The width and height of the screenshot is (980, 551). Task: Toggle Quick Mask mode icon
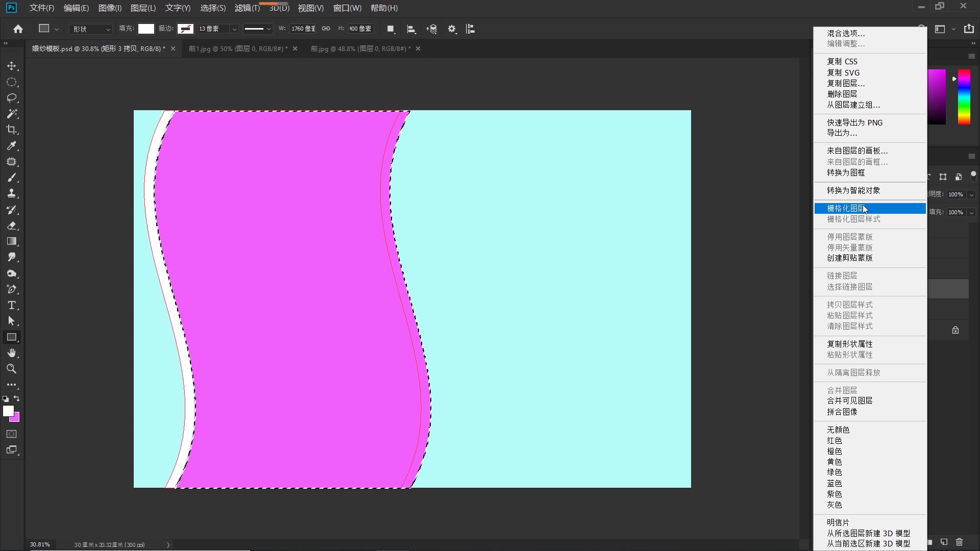[12, 434]
